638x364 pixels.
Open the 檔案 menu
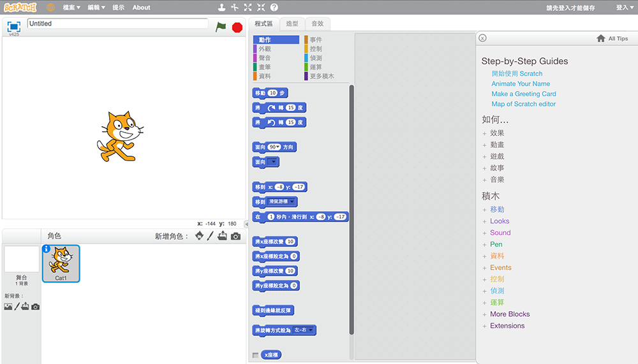(x=71, y=7)
